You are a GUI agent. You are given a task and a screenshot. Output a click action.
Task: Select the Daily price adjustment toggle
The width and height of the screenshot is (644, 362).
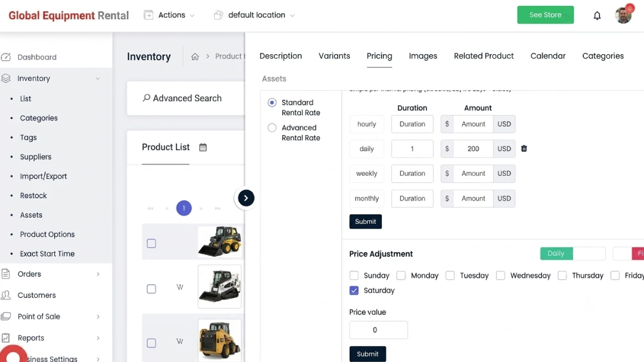(x=555, y=254)
